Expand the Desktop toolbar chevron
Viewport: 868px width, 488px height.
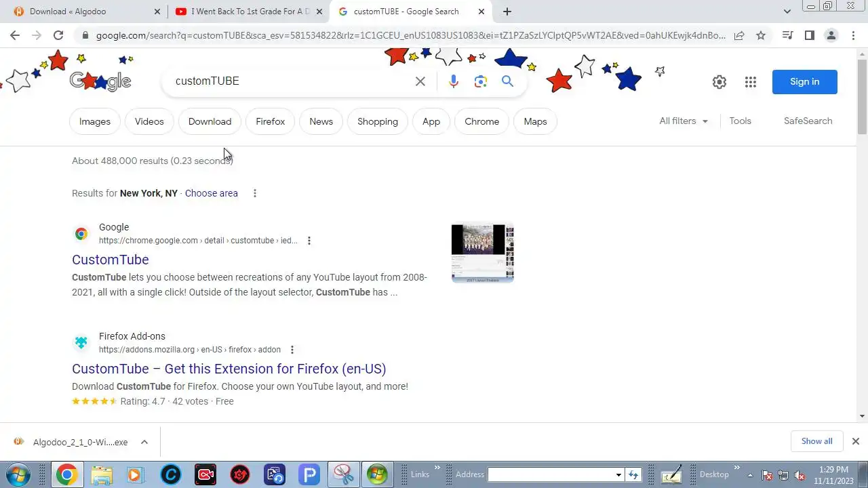point(736,468)
